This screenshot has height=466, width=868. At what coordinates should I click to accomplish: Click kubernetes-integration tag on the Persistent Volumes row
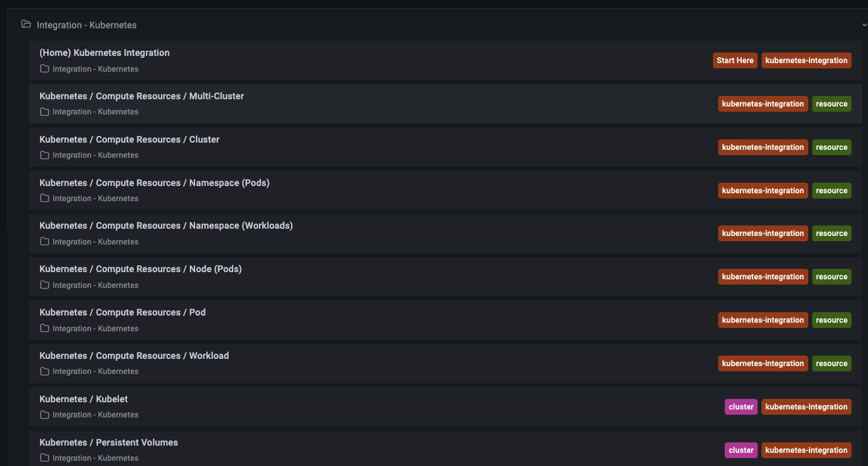(x=806, y=450)
